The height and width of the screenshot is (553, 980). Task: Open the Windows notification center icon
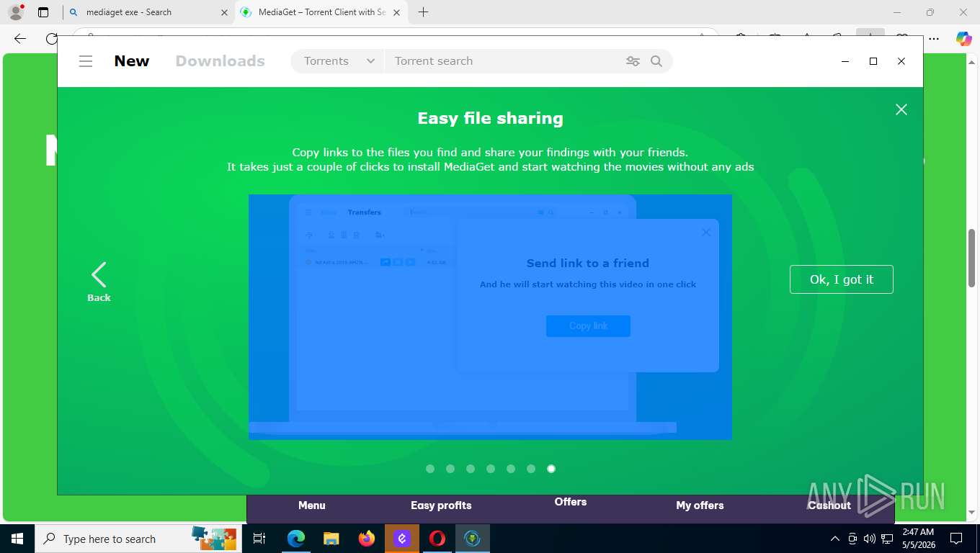click(956, 539)
